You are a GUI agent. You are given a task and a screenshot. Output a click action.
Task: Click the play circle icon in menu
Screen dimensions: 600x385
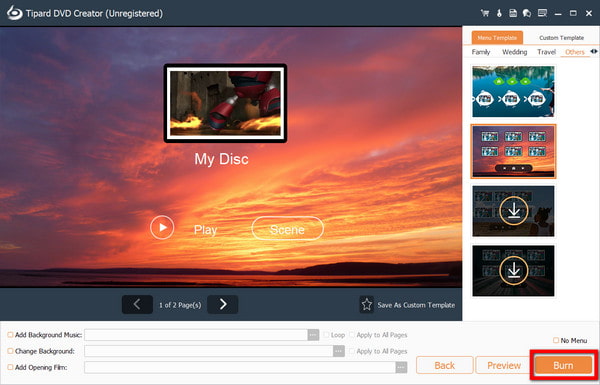tap(162, 227)
